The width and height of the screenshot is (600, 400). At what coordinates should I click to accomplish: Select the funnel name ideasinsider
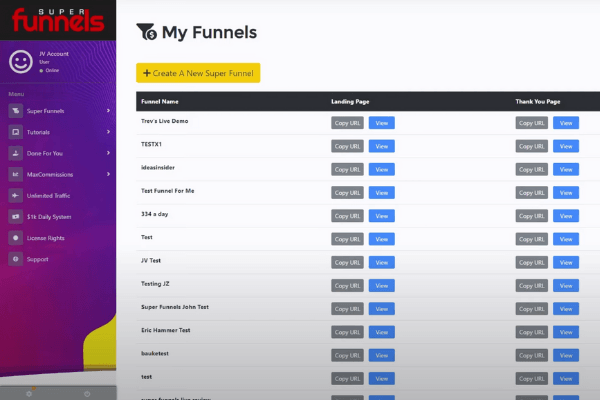pos(158,167)
